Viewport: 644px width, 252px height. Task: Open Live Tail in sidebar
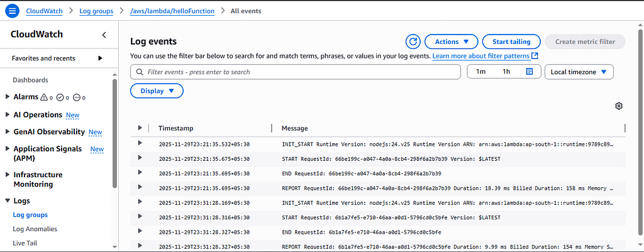tap(25, 243)
